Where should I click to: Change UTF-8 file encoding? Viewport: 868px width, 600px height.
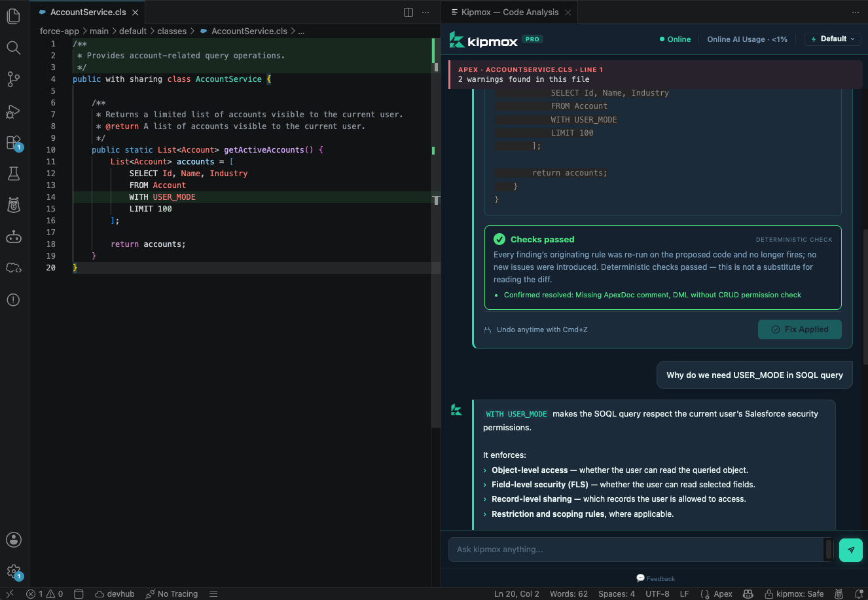point(657,594)
